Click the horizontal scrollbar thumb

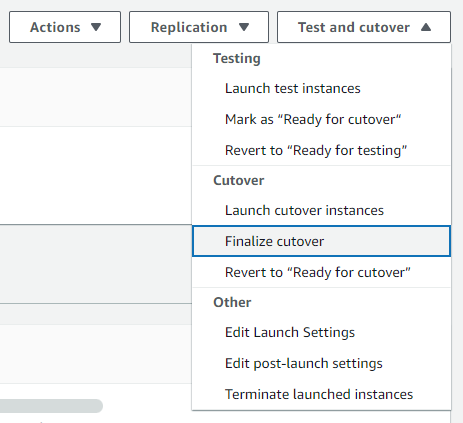tap(51, 406)
